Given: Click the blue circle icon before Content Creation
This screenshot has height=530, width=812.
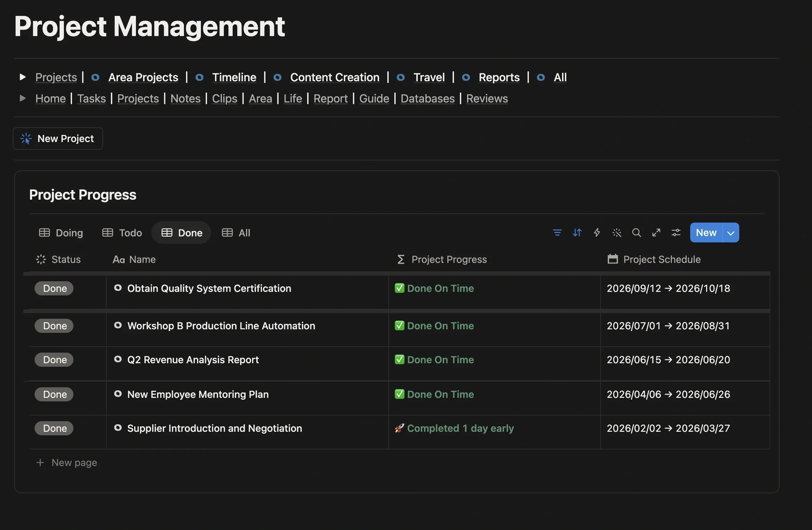Looking at the screenshot, I should tap(277, 77).
